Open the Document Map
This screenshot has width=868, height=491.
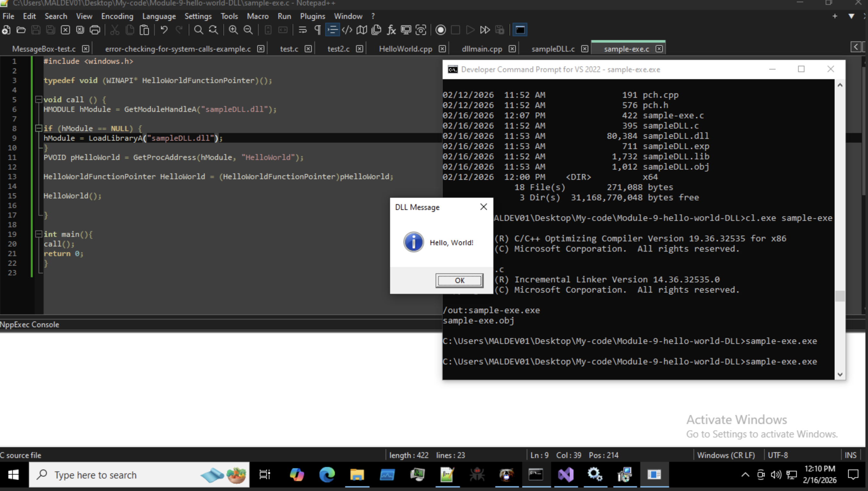tap(362, 30)
